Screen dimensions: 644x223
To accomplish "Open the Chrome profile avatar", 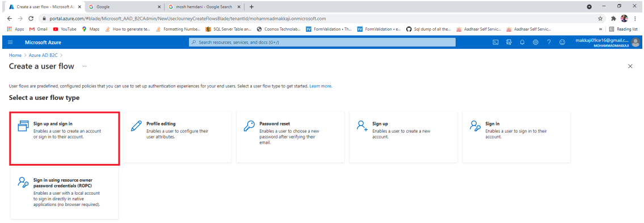I will point(624,19).
